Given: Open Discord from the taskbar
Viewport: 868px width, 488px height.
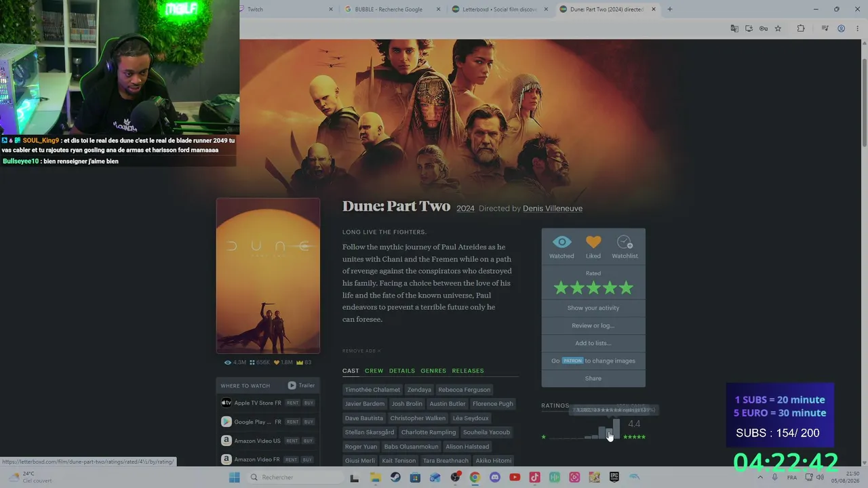Looking at the screenshot, I should pyautogui.click(x=494, y=477).
